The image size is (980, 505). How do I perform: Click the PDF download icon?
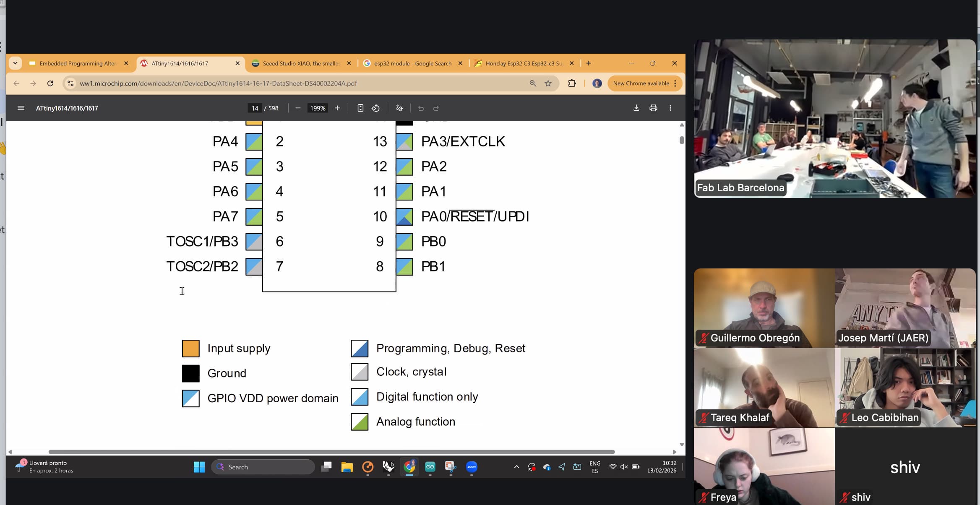[x=636, y=108]
